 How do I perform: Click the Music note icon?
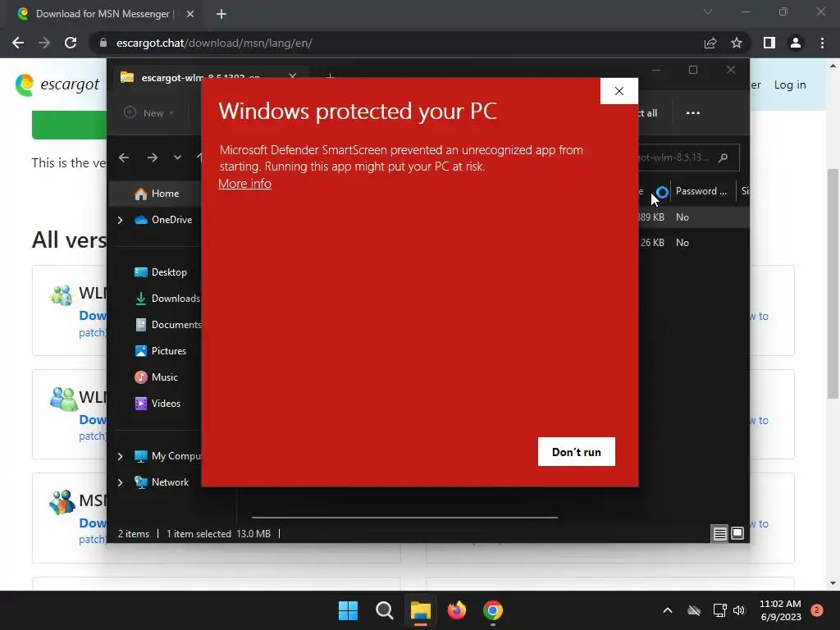coord(141,377)
